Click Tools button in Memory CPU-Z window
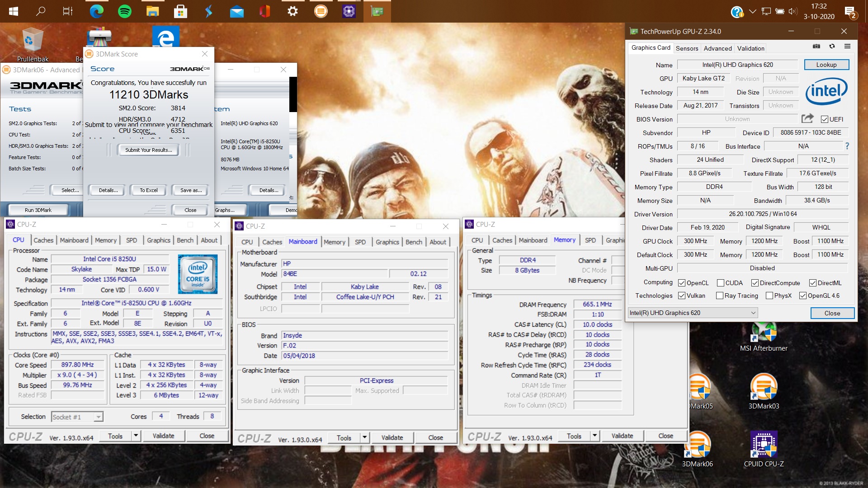Screen dimensions: 868x488 click(574, 436)
